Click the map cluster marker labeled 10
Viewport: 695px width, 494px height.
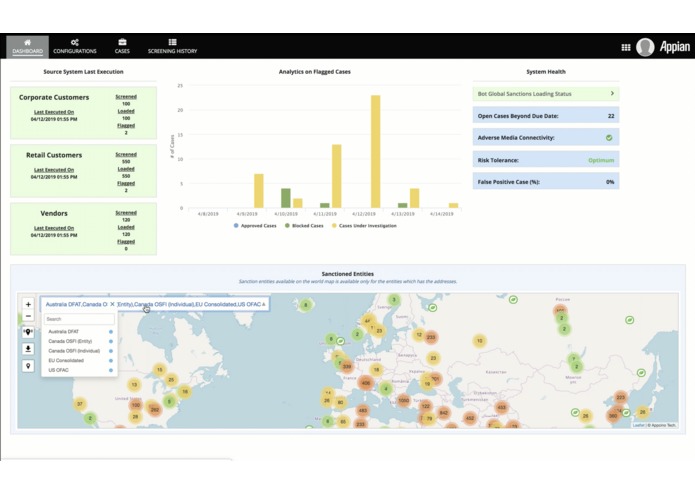pos(479,341)
